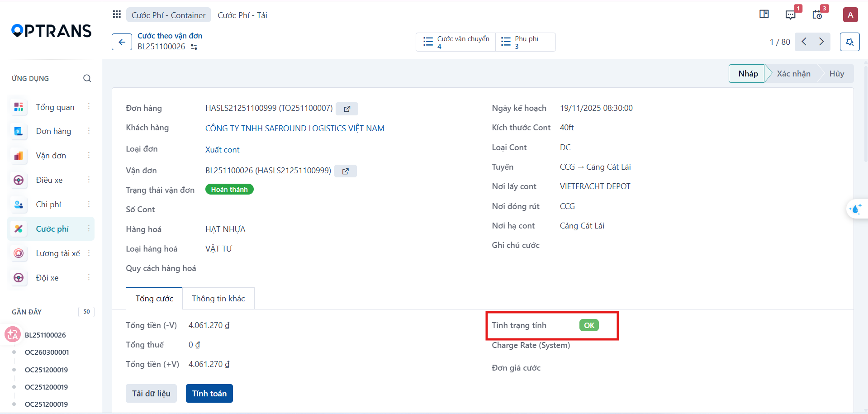Open Cước vận chuyển smart button
Image resolution: width=868 pixels, height=414 pixels.
click(456, 42)
